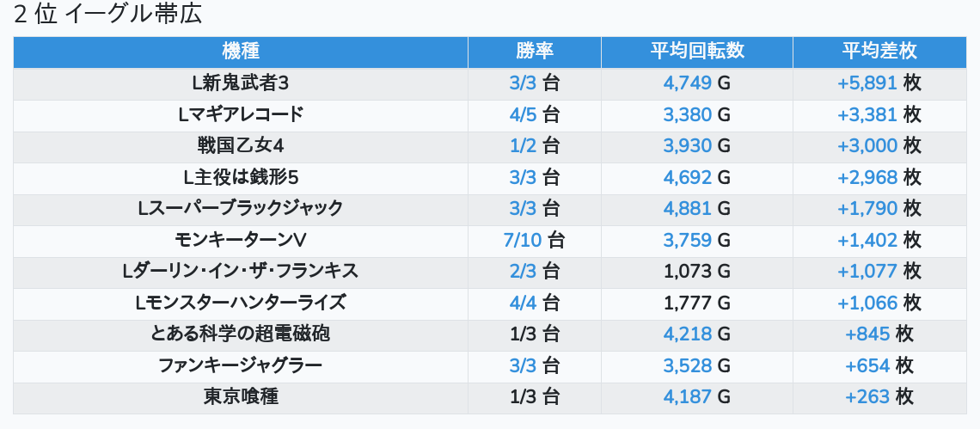Click the 機種 column header
The image size is (980, 429).
point(241,52)
